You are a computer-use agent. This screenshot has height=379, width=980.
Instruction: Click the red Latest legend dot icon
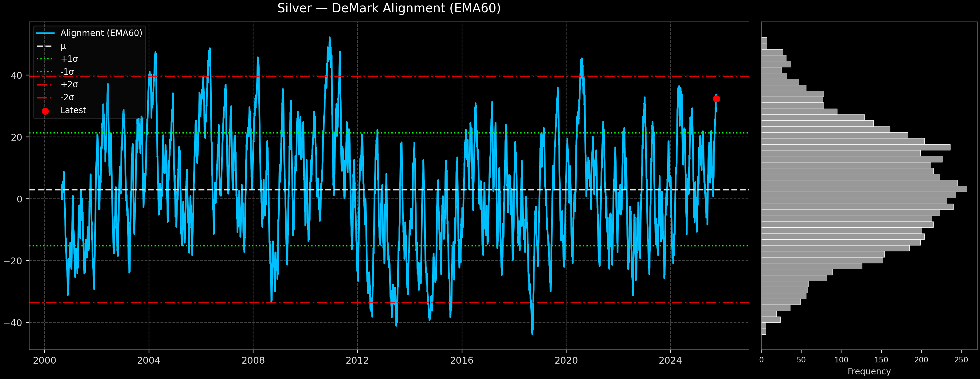[45, 111]
